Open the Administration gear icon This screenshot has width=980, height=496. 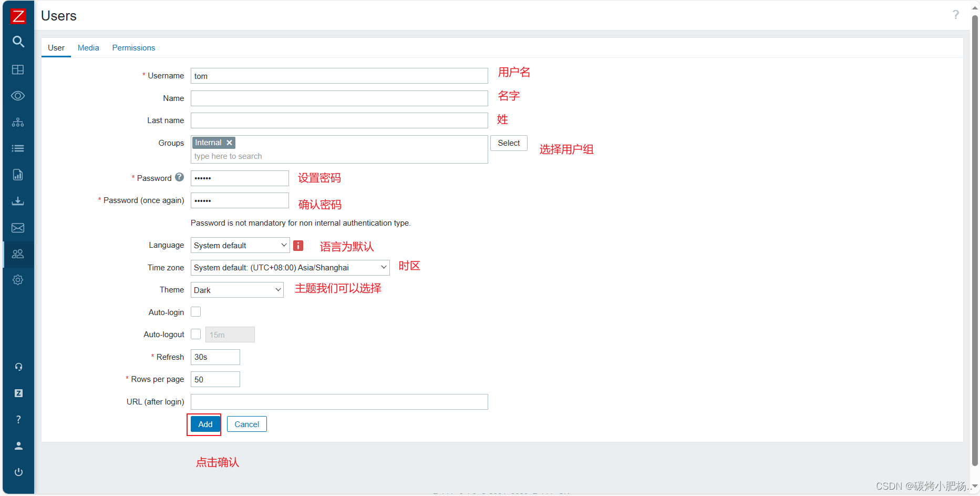click(18, 280)
